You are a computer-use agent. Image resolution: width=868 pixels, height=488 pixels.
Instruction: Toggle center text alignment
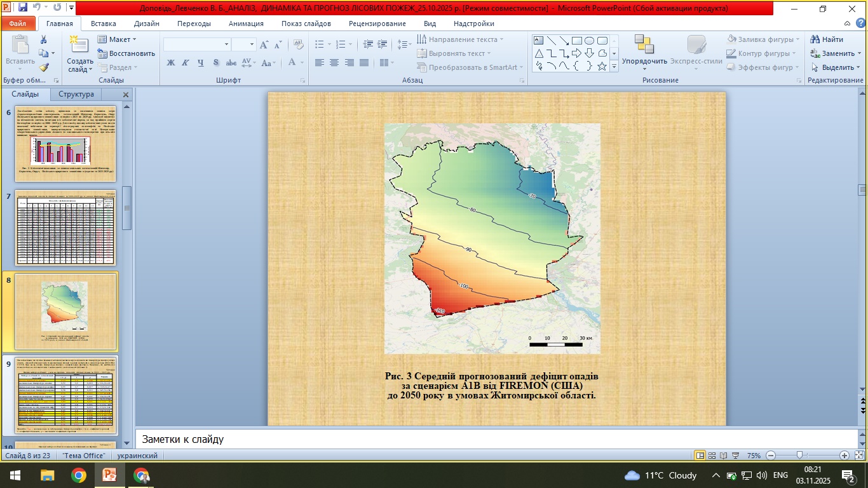334,63
